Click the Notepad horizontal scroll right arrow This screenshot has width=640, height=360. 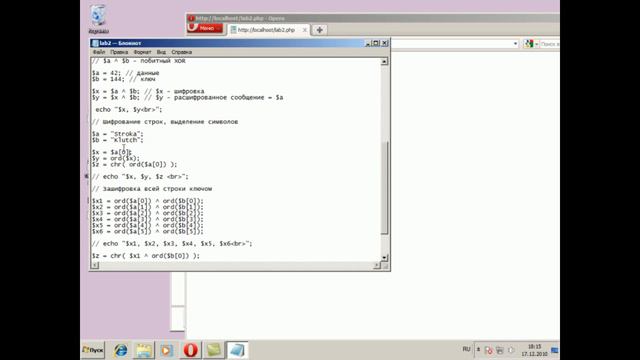(x=377, y=265)
